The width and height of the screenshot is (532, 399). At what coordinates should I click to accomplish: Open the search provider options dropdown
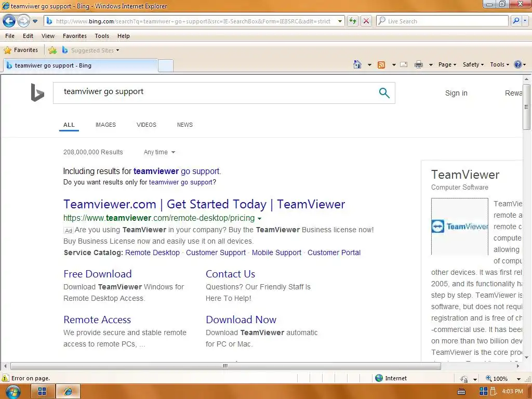(x=525, y=21)
